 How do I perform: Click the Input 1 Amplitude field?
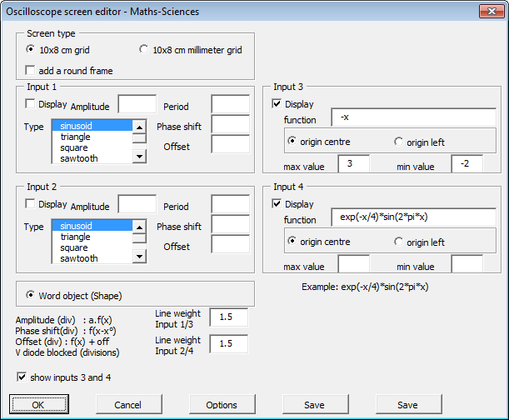pos(137,105)
